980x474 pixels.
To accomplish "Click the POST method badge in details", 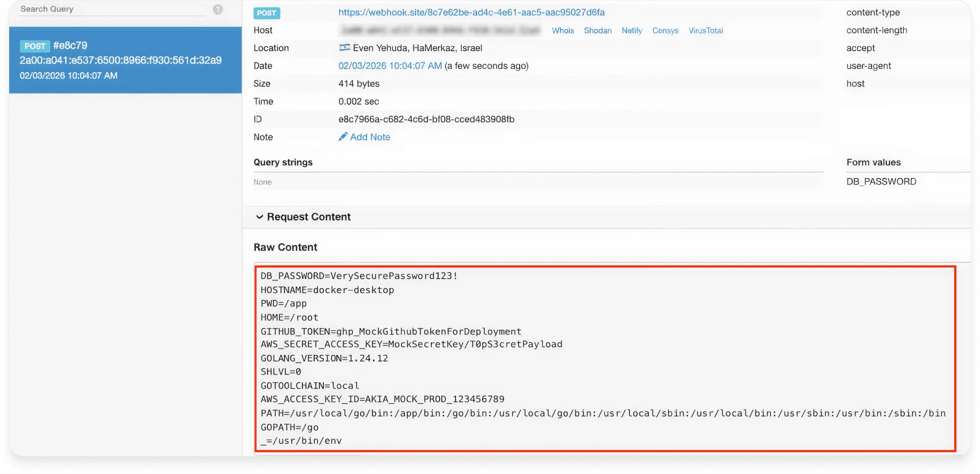I will pyautogui.click(x=266, y=13).
